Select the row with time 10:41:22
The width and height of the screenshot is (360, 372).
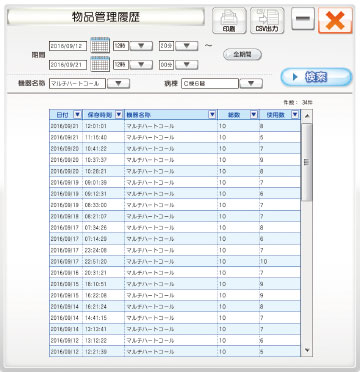(175, 149)
